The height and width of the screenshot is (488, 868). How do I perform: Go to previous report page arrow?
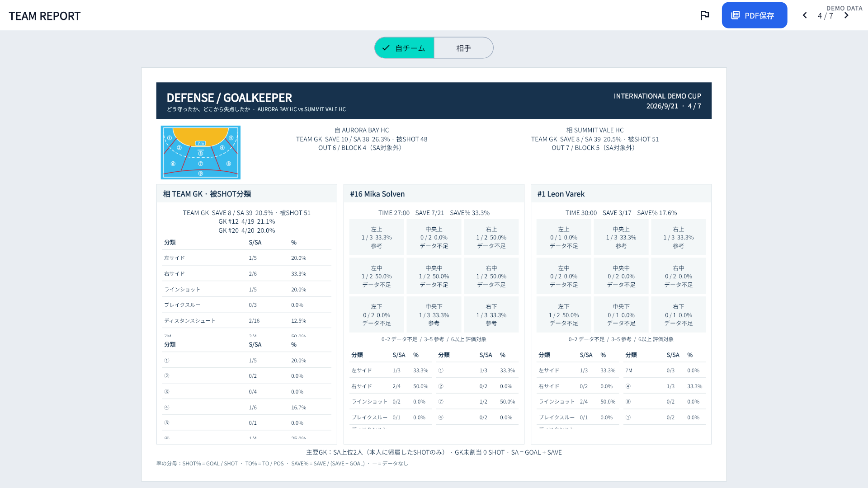[x=805, y=15]
